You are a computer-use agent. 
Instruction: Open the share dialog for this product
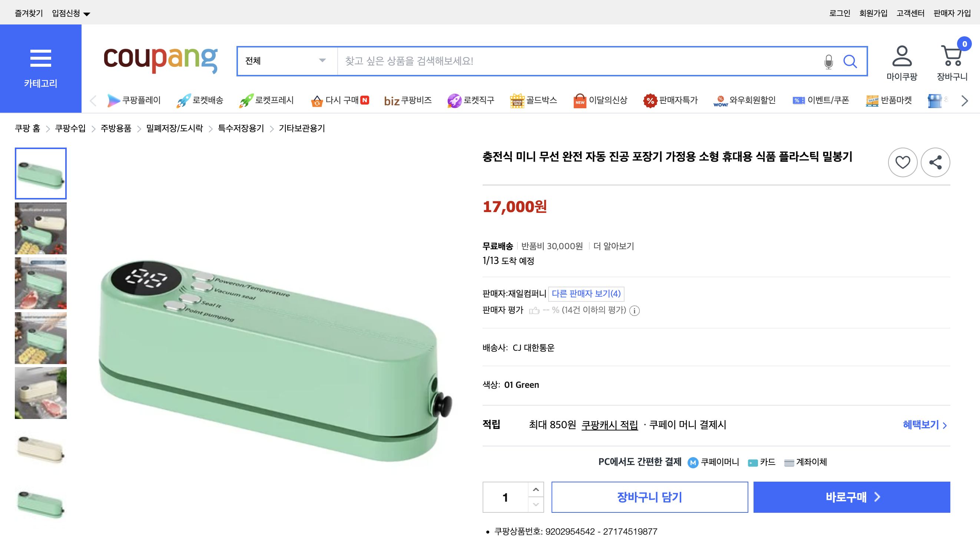[x=936, y=162]
